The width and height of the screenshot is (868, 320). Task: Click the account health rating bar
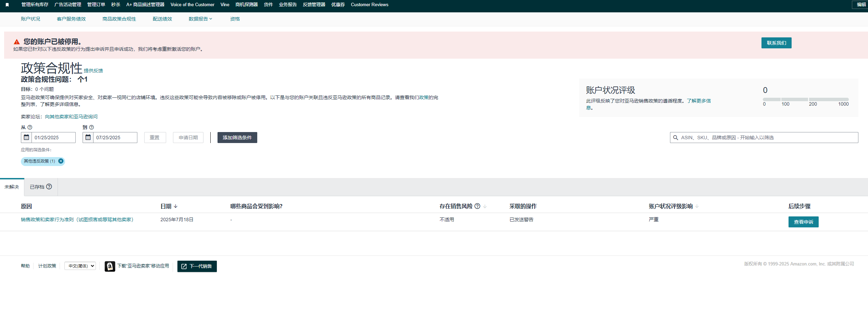(x=806, y=99)
